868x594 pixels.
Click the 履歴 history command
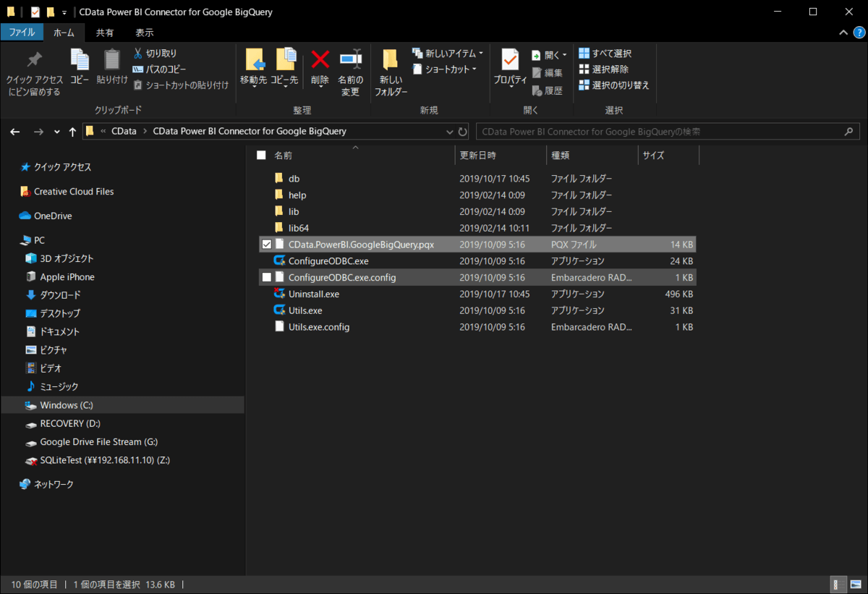click(547, 90)
